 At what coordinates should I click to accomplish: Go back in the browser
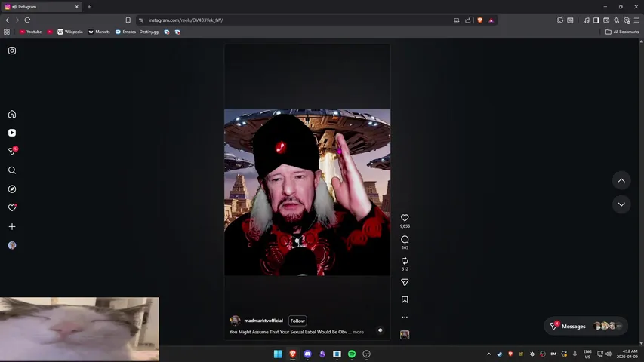8,20
